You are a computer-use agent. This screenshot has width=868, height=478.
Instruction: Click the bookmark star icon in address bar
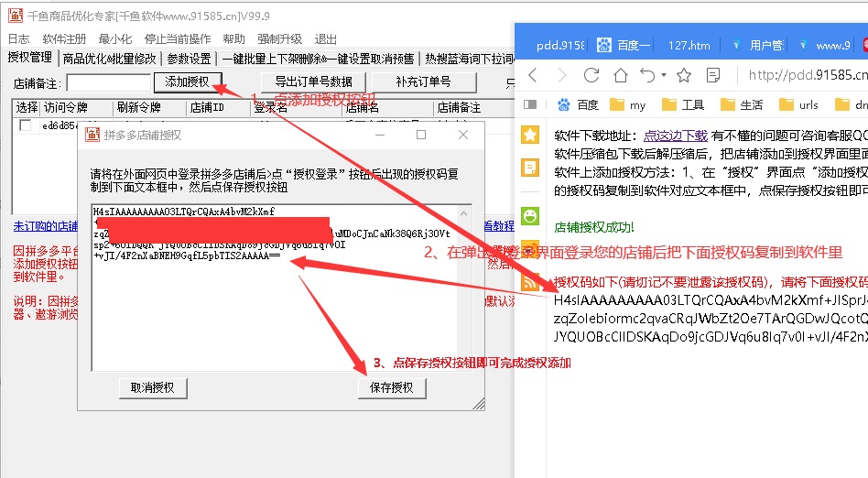point(683,75)
